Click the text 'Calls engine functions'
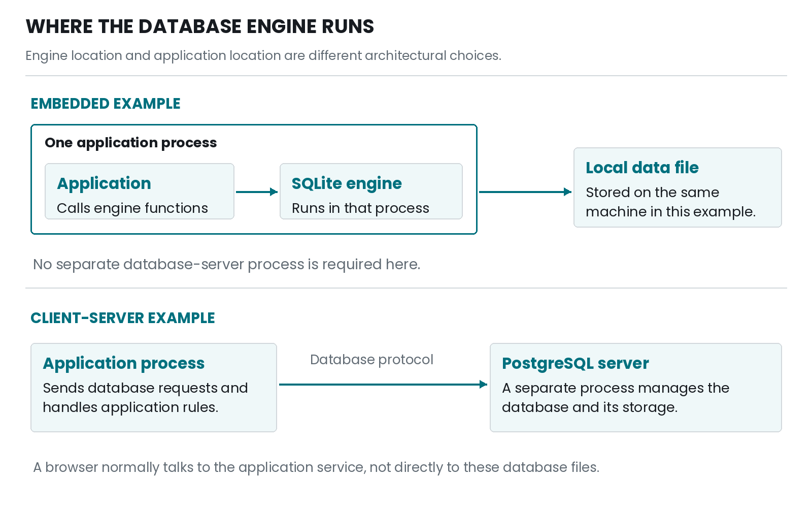 (x=132, y=208)
